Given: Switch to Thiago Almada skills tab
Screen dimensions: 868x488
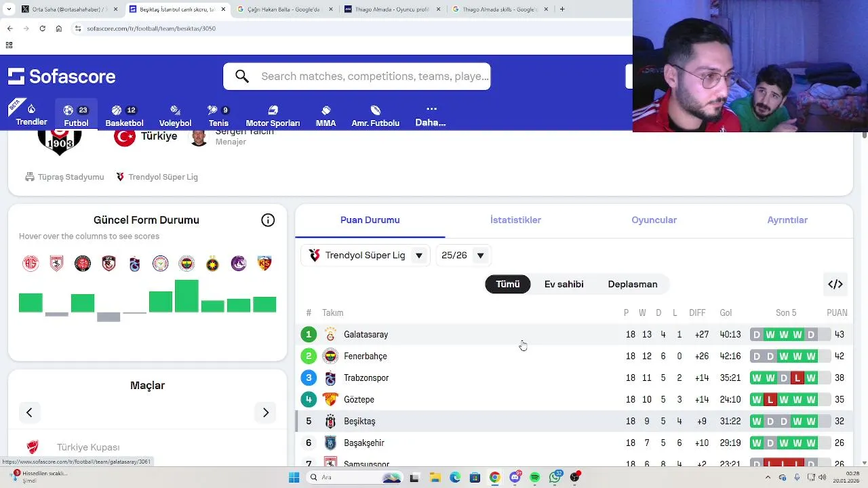Looking at the screenshot, I should pyautogui.click(x=500, y=9).
